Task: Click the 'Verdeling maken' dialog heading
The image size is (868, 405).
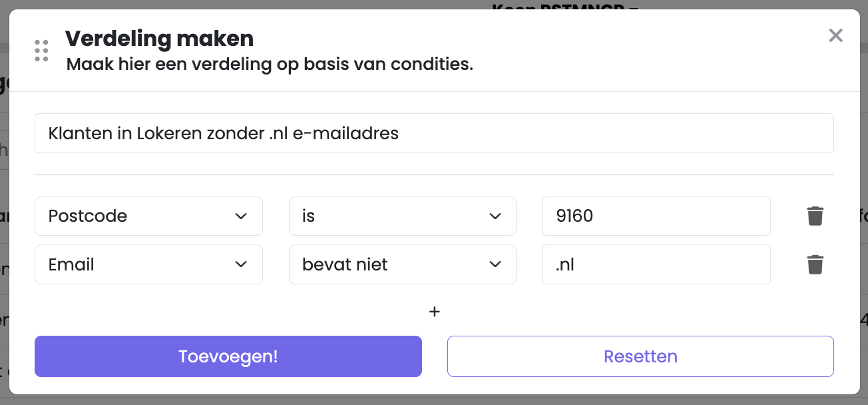Action: tap(159, 39)
